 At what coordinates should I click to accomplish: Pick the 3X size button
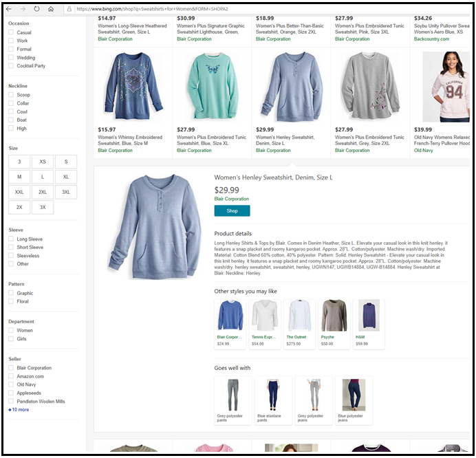click(x=43, y=207)
